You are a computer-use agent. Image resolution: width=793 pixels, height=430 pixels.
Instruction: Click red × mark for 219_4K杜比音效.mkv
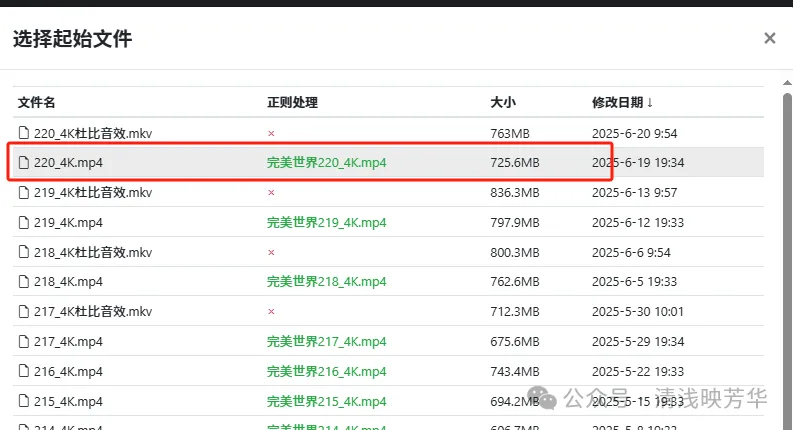tap(271, 193)
